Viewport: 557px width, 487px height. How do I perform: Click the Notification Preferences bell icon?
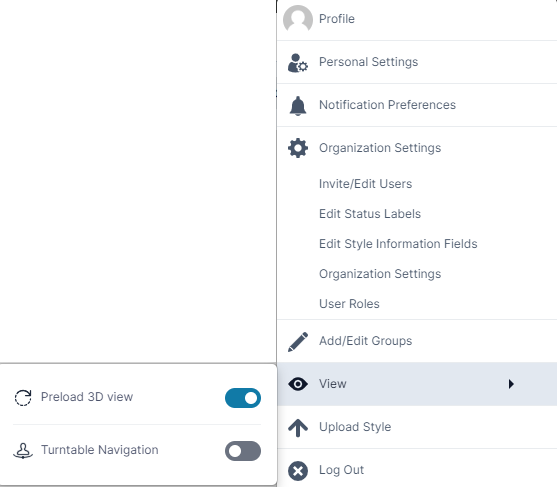tap(298, 106)
